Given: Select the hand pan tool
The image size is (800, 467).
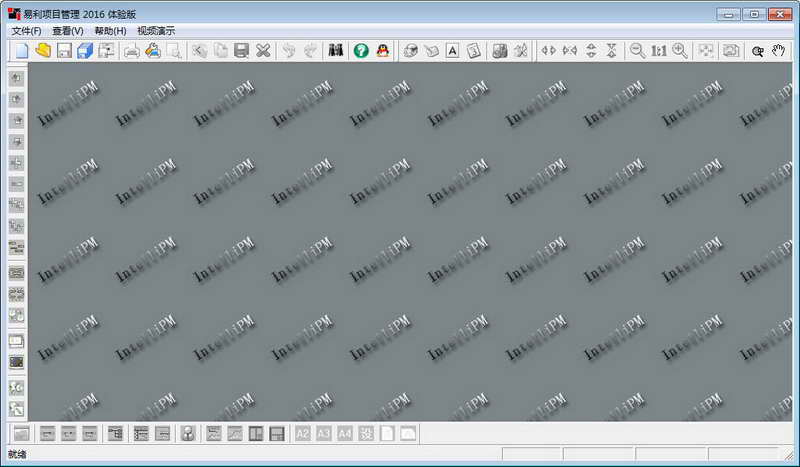Looking at the screenshot, I should [779, 51].
